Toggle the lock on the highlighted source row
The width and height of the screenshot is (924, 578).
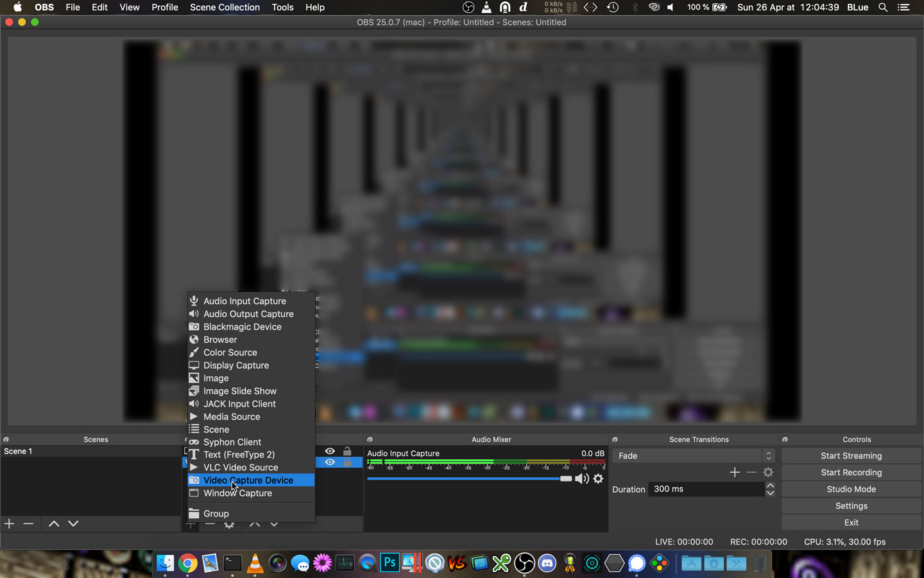tap(347, 462)
